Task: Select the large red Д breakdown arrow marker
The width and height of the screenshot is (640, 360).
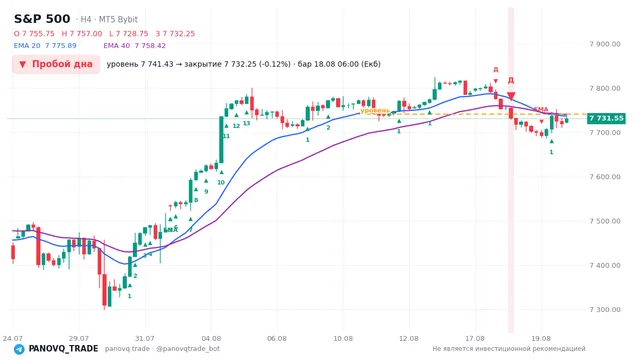Action: pos(511,96)
